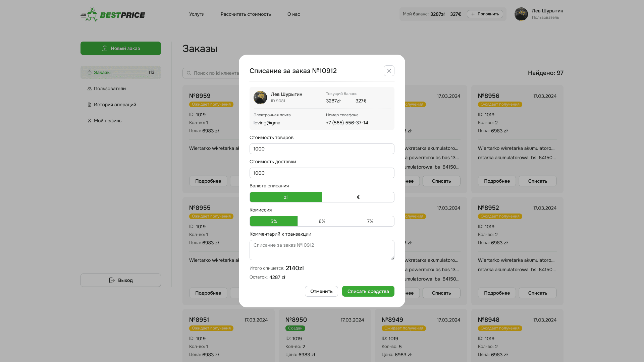Click the user avatar inside the dialog
644x362 pixels.
click(260, 98)
